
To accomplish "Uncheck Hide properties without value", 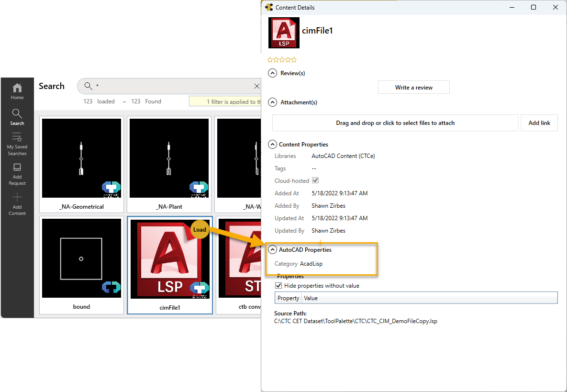I will [278, 285].
